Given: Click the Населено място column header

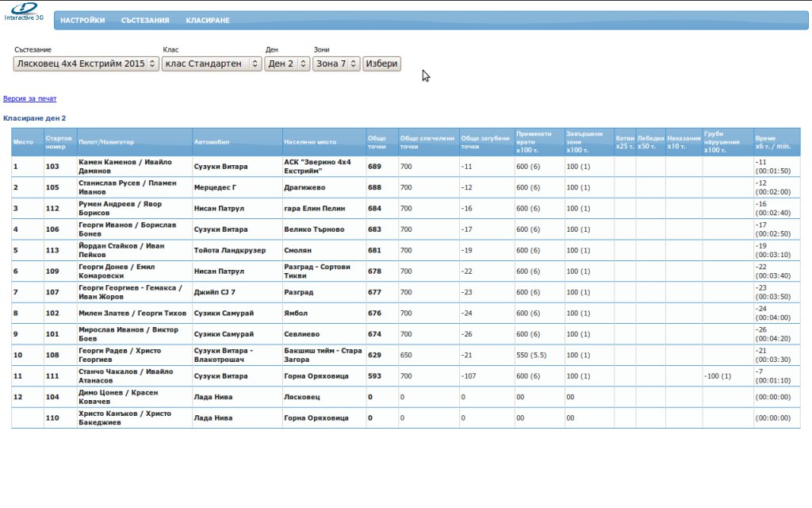Looking at the screenshot, I should click(x=324, y=142).
